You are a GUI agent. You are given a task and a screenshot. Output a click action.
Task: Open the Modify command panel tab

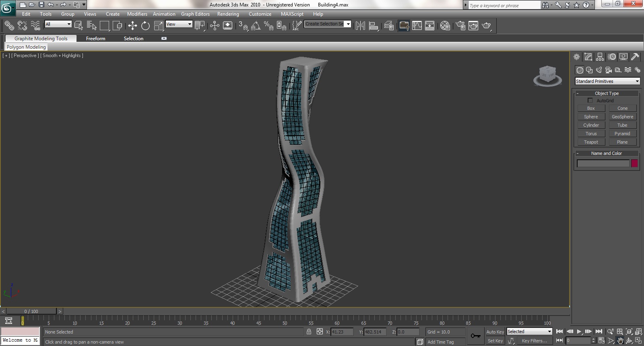pos(588,57)
